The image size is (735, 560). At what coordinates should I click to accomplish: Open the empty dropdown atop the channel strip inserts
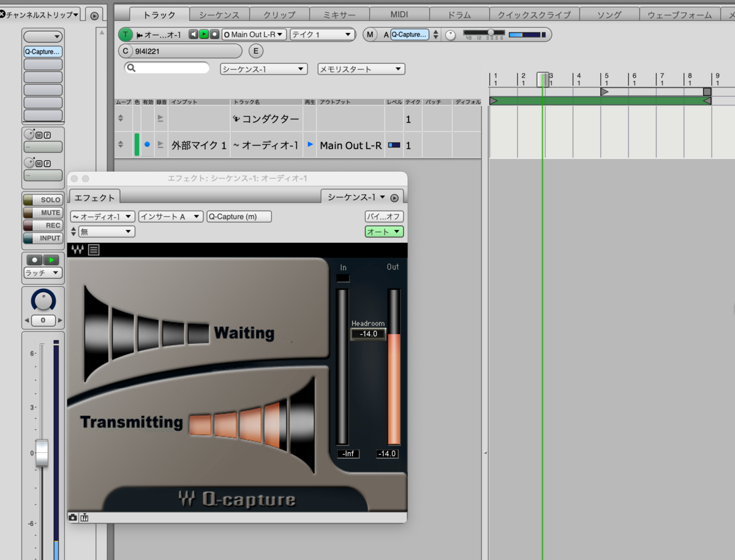point(43,37)
